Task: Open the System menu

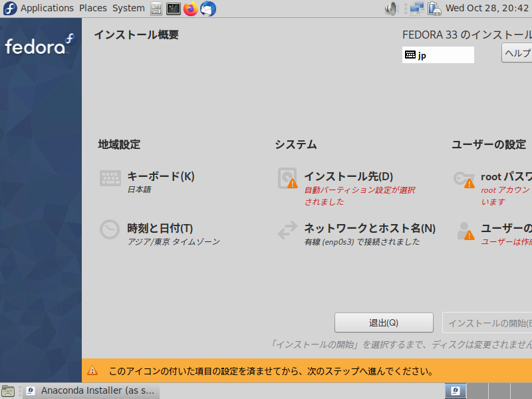Action: [128, 8]
